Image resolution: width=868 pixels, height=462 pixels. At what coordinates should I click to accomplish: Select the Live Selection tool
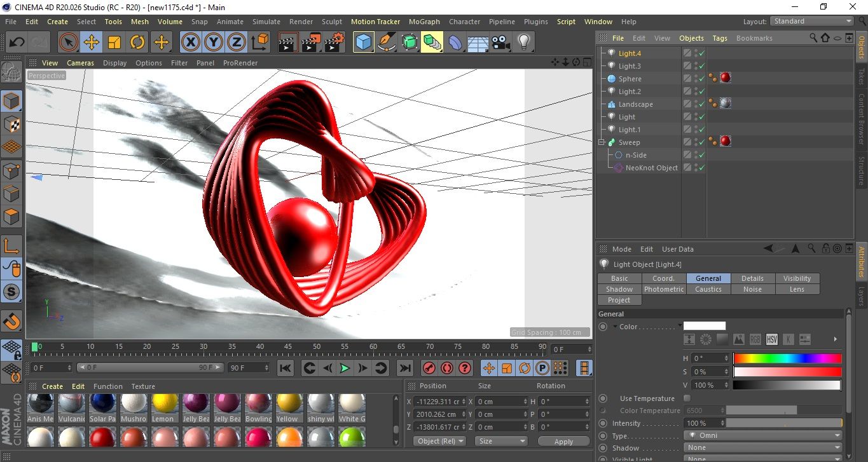tap(68, 43)
